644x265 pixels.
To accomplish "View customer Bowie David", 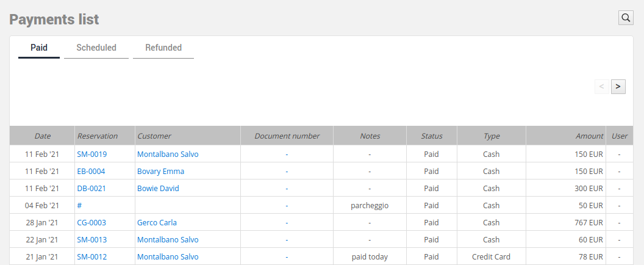I will tap(158, 189).
